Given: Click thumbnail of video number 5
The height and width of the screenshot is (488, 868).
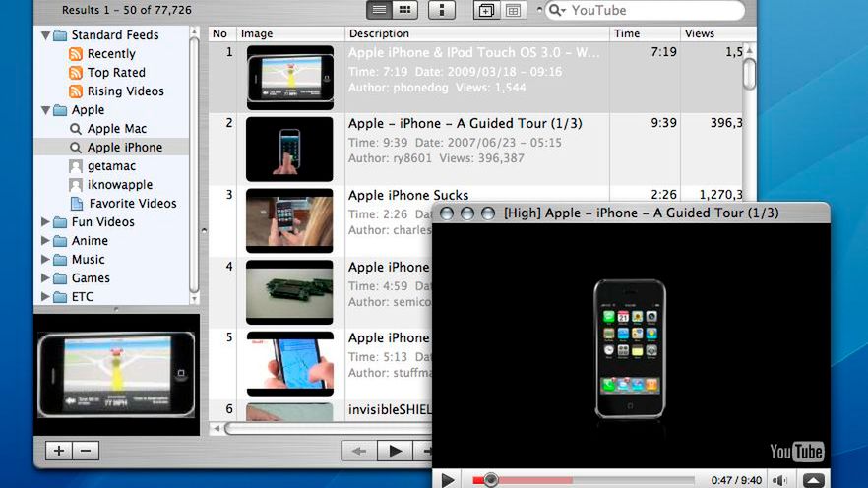Looking at the screenshot, I should pyautogui.click(x=290, y=363).
